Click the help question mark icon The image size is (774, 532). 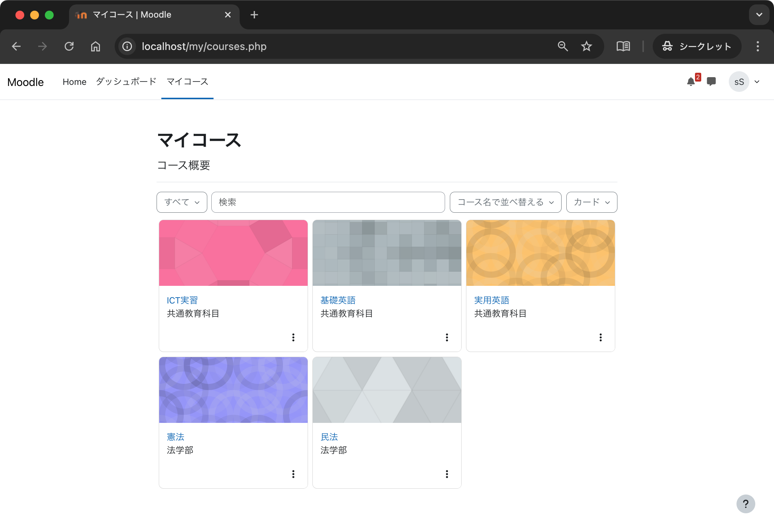coord(745,504)
